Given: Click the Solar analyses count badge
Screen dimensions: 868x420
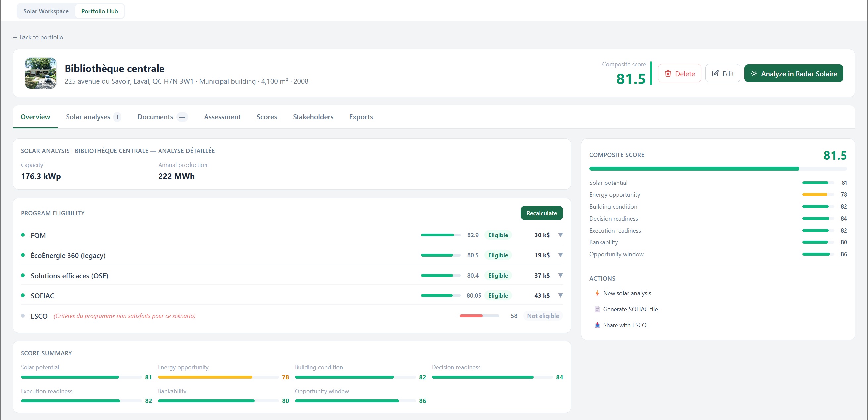Looking at the screenshot, I should (117, 117).
